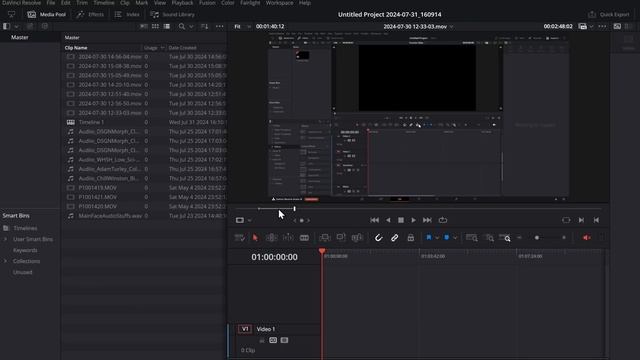Open the viewer mode dropdown arrow
The width and height of the screenshot is (640, 360).
coord(250,220)
